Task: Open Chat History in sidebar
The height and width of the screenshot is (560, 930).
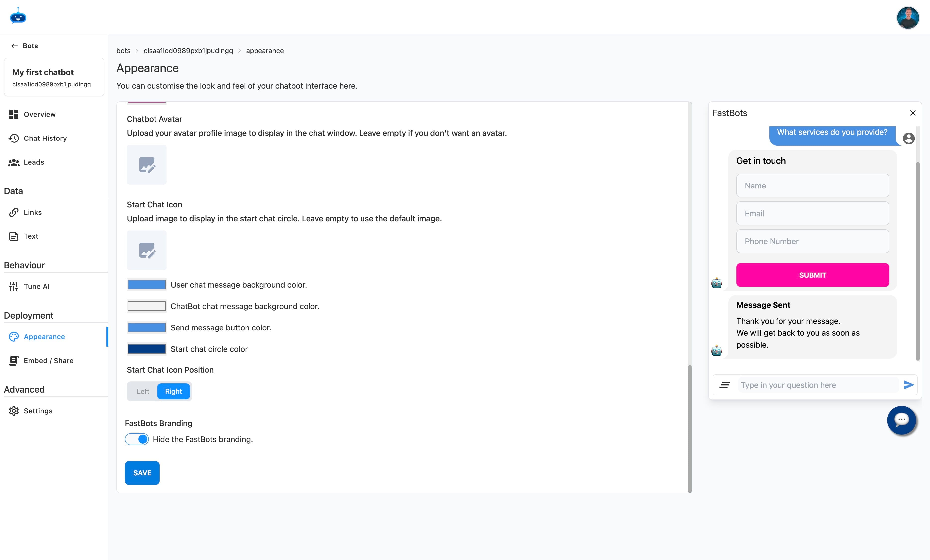Action: 45,138
